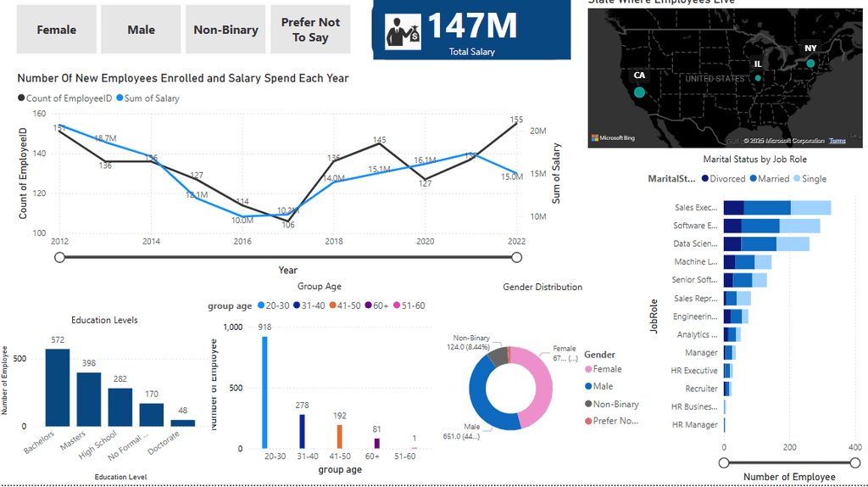Click the NY bubble on the map
The height and width of the screenshot is (487, 868).
[810, 64]
